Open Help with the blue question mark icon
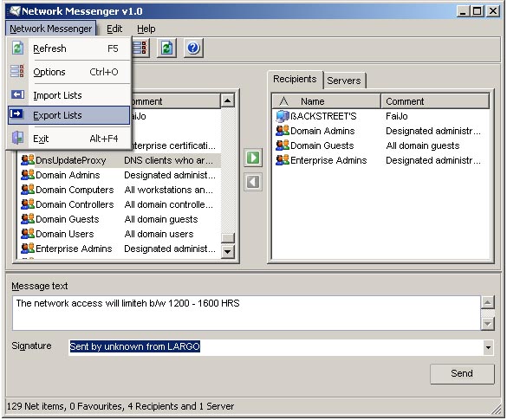This screenshot has width=507, height=420. point(193,48)
